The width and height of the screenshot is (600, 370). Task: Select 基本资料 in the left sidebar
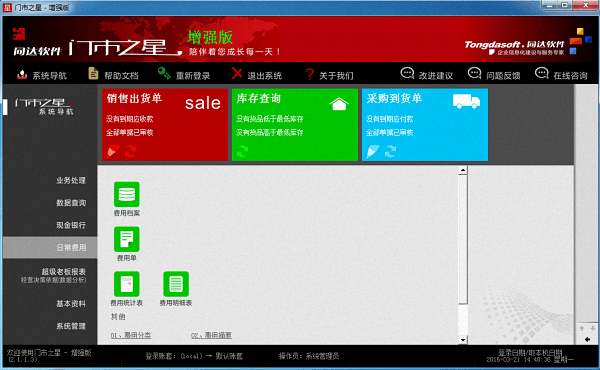click(71, 303)
